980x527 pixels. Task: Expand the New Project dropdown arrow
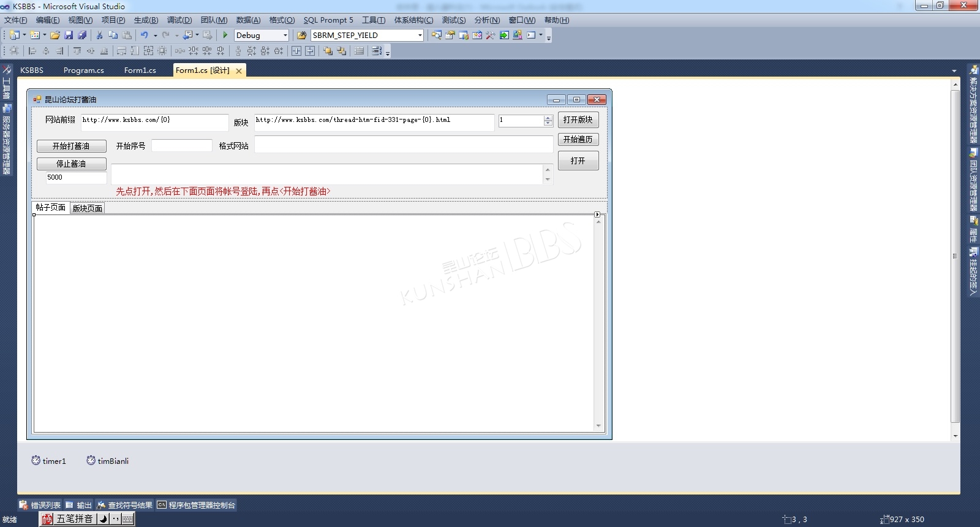pyautogui.click(x=24, y=35)
